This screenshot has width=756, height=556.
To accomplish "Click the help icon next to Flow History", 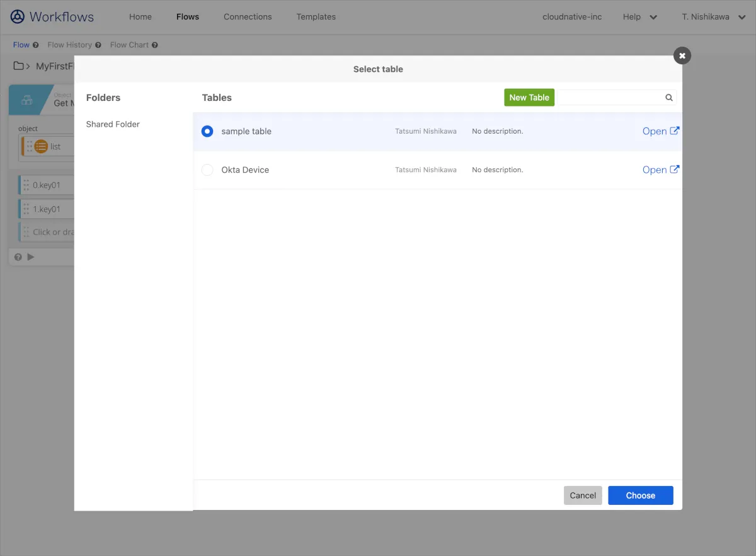I will pos(98,45).
